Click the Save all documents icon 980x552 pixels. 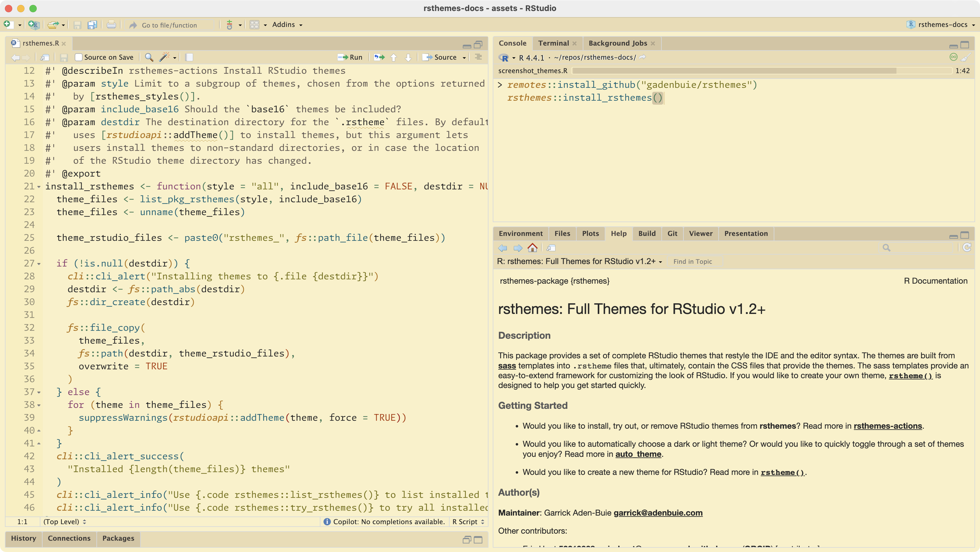coord(92,25)
